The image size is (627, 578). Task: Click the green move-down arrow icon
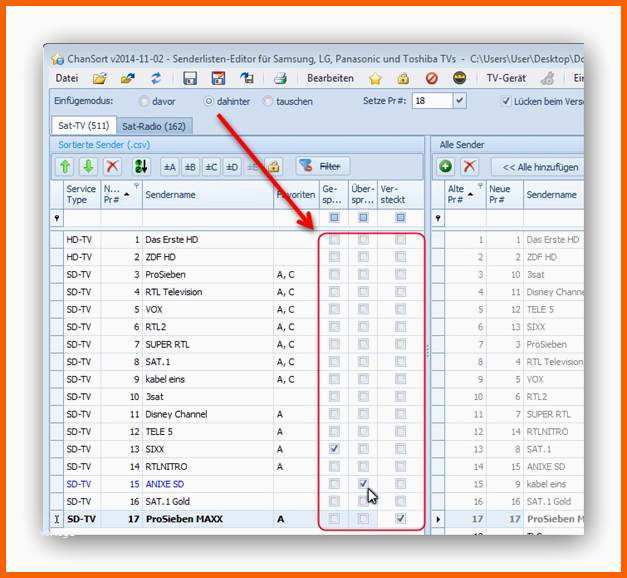pyautogui.click(x=88, y=167)
